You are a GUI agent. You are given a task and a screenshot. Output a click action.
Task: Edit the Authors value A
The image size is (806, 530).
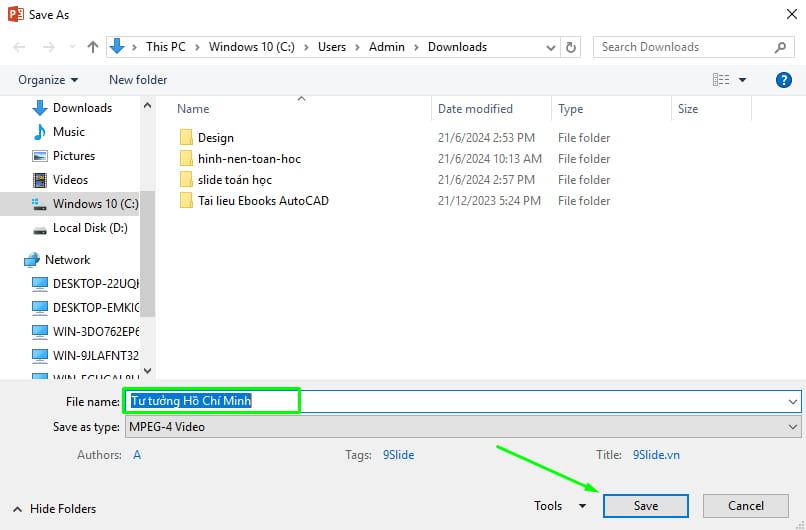[137, 455]
